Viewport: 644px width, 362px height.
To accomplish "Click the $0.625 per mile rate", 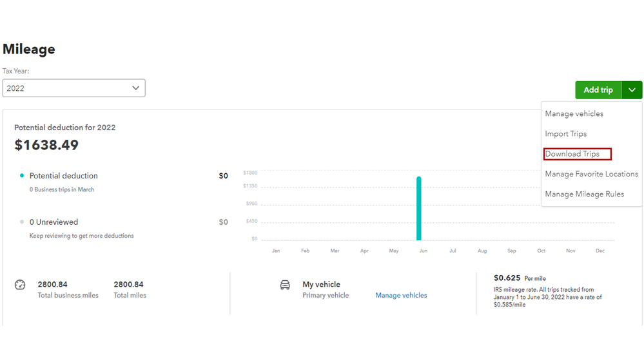I will 507,278.
